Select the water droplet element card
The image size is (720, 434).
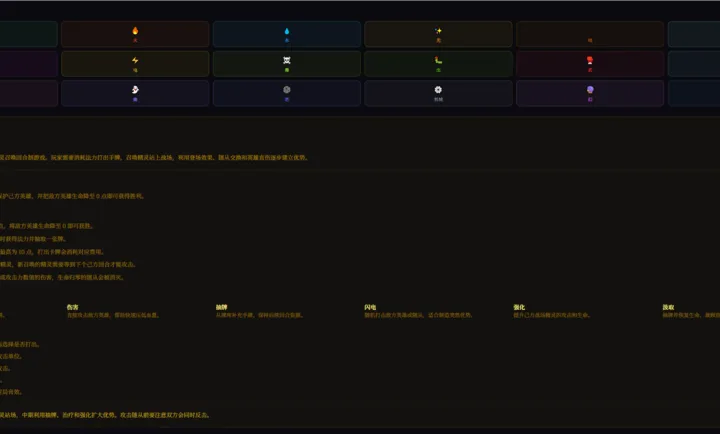pyautogui.click(x=287, y=34)
